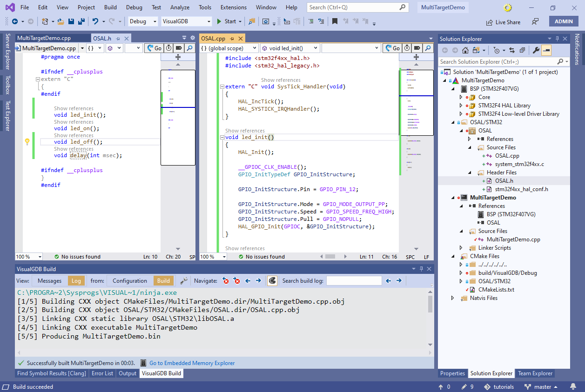Click the tag icon in OSAL.h navigation bar
585x392 pixels.
point(179,48)
